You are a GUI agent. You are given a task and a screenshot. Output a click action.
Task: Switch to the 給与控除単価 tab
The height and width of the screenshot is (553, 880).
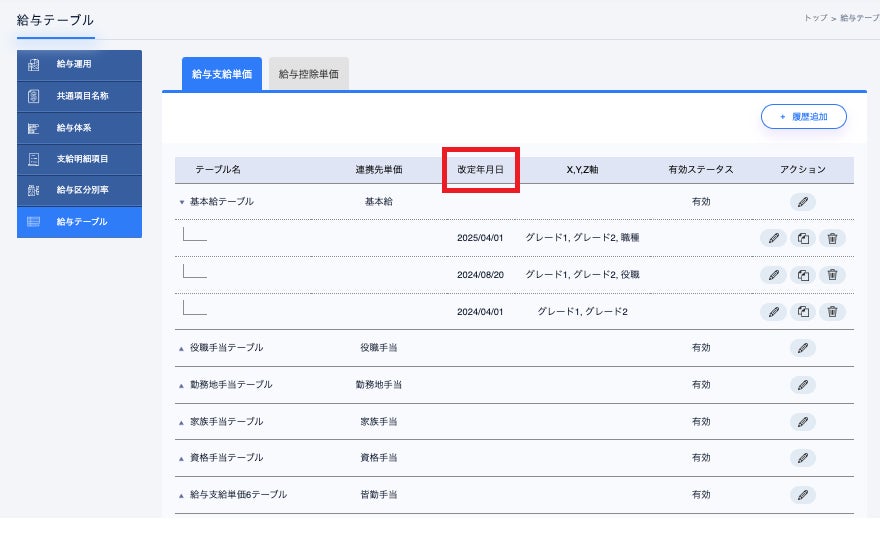click(309, 73)
